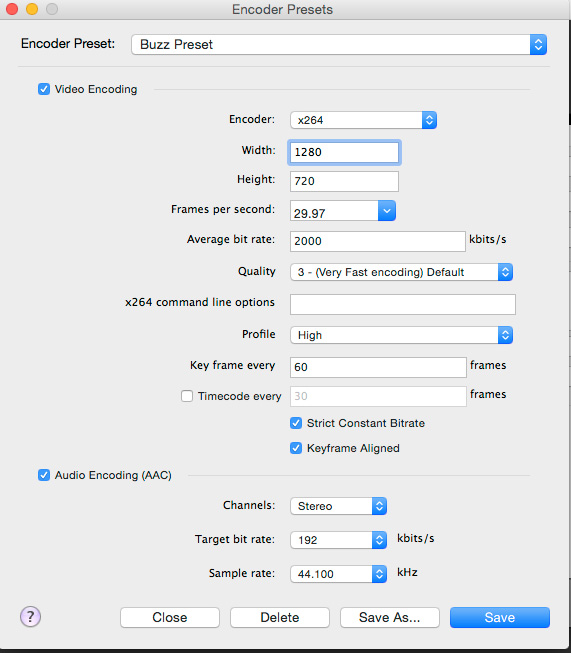Uncheck Audio Encoding (AAC) checkbox
Image resolution: width=571 pixels, height=653 pixels.
(44, 475)
